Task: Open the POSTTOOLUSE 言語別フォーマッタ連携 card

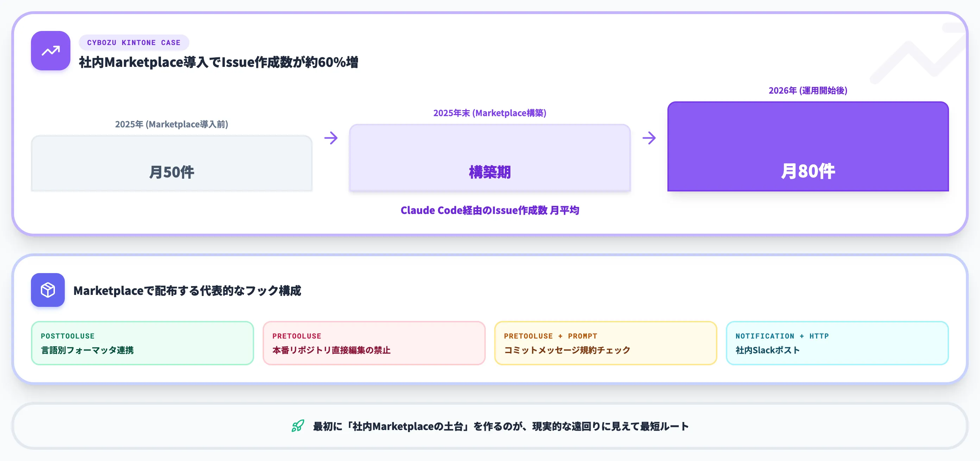Action: (142, 343)
